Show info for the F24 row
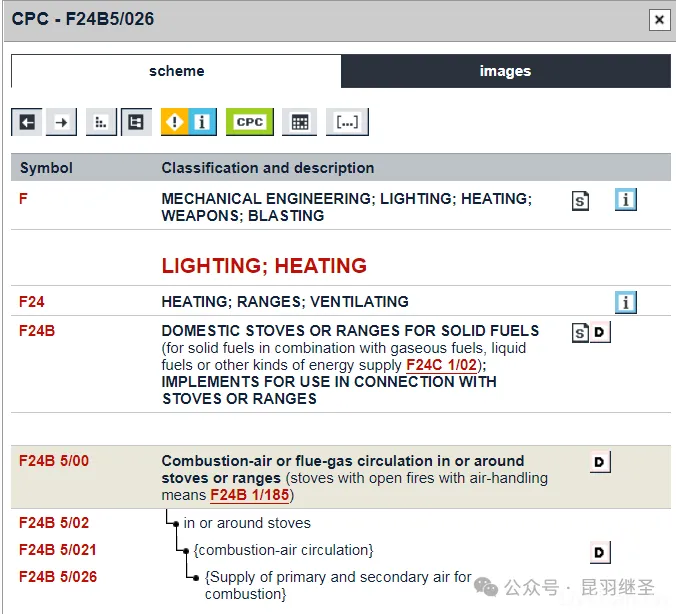The width and height of the screenshot is (676, 614). point(626,302)
